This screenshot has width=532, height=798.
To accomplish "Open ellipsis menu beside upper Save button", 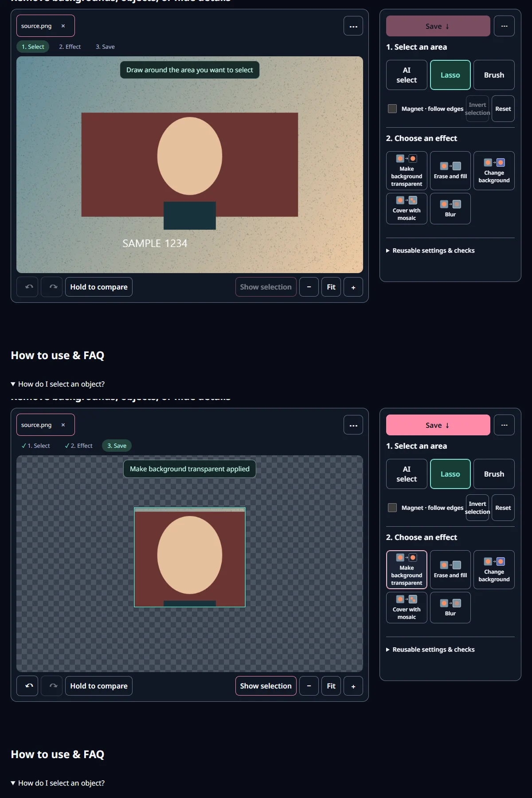I will (505, 26).
